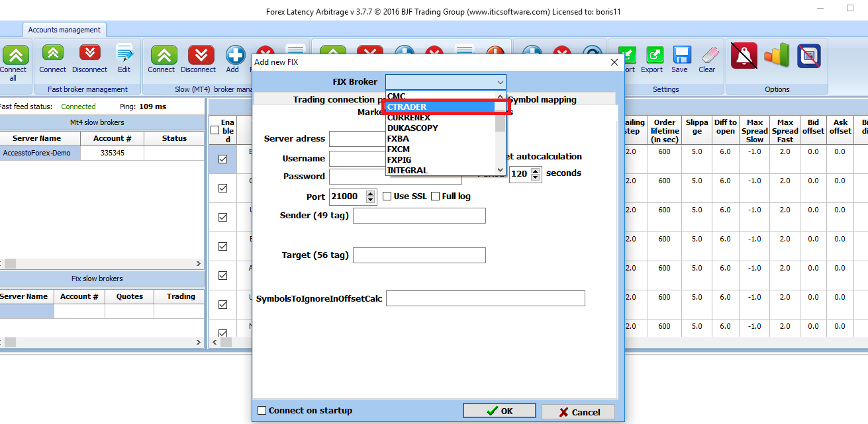Connect the fast broker with green arrow icon
This screenshot has width=868, height=424.
tap(52, 54)
